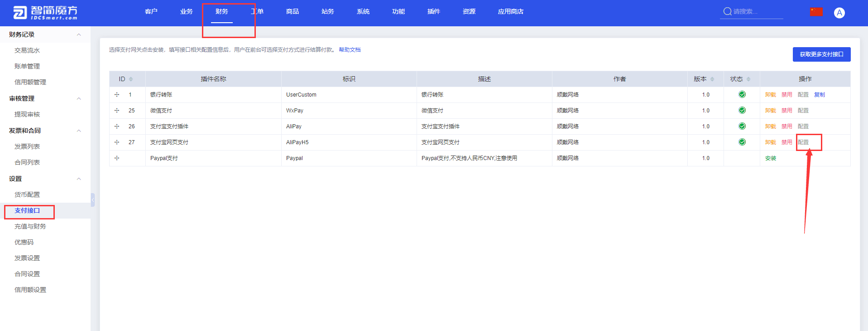The image size is (868, 331).
Task: Click drag handle for 支付宝支付插件 row
Action: tap(117, 127)
